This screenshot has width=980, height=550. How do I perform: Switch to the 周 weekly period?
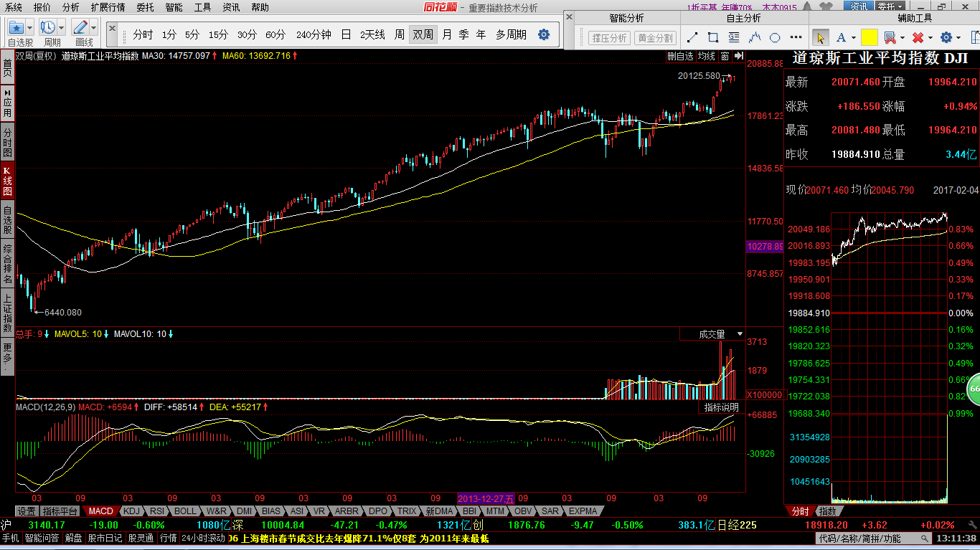(400, 34)
